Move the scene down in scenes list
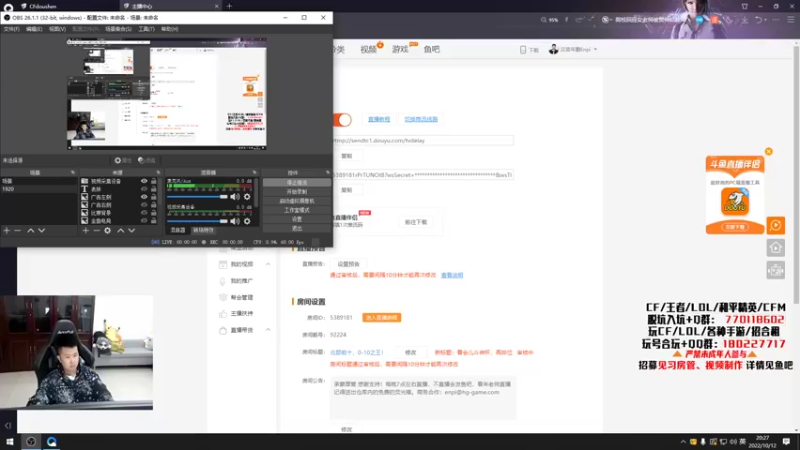This screenshot has width=800, height=450. tap(41, 231)
